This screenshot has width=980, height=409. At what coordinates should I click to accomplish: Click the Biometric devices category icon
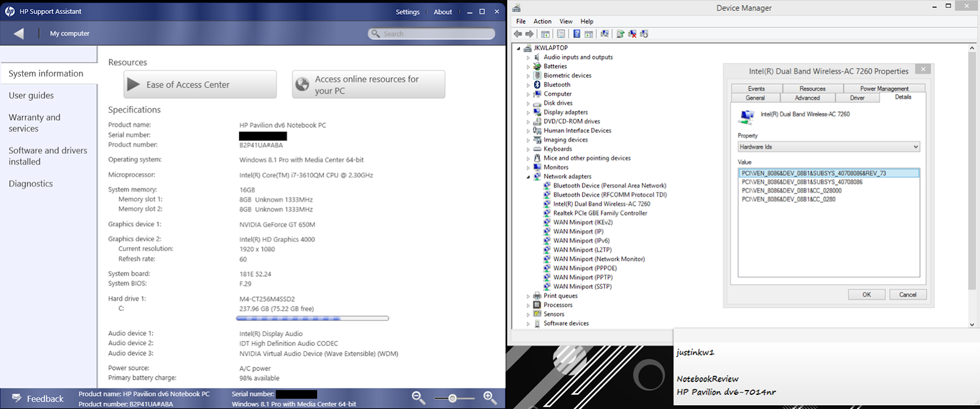[537, 75]
